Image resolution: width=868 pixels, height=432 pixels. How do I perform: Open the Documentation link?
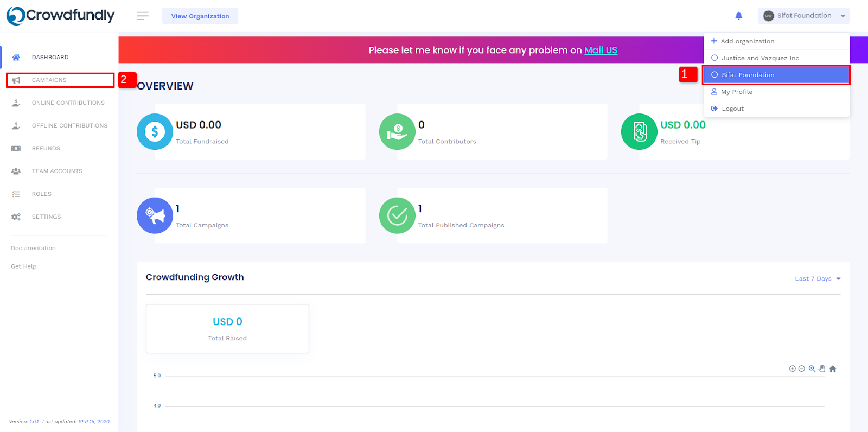point(33,249)
